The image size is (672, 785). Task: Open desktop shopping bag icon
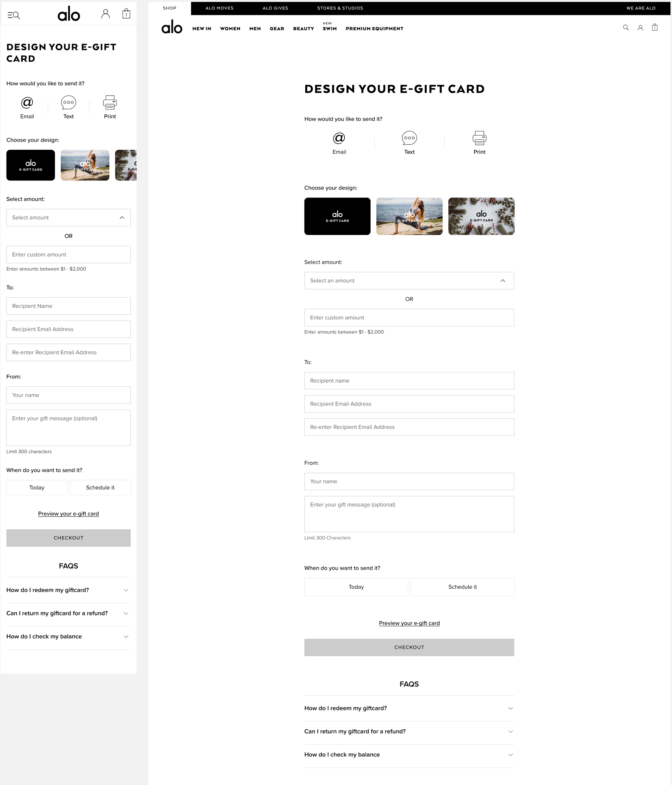[655, 27]
